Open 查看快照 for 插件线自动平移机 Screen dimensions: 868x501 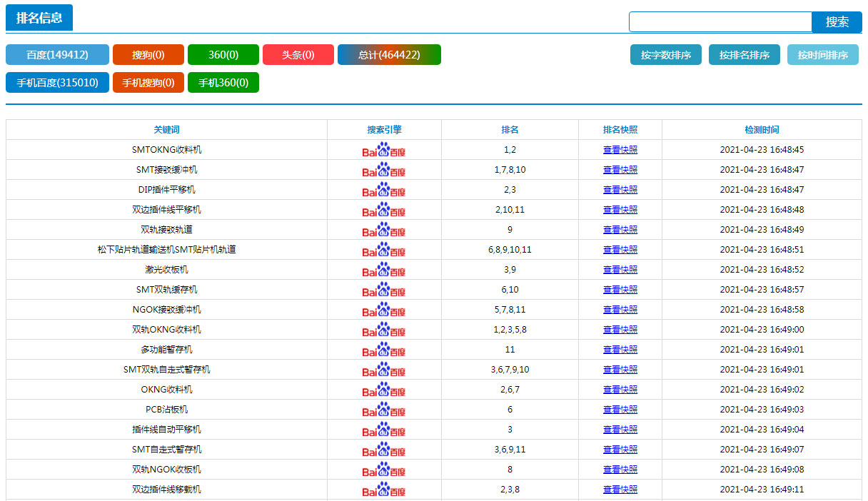pyautogui.click(x=620, y=430)
